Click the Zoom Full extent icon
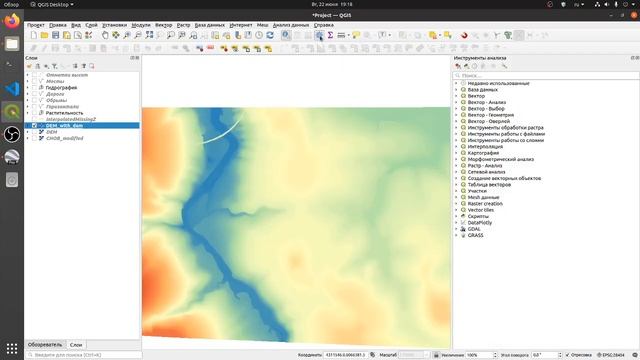 point(149,36)
